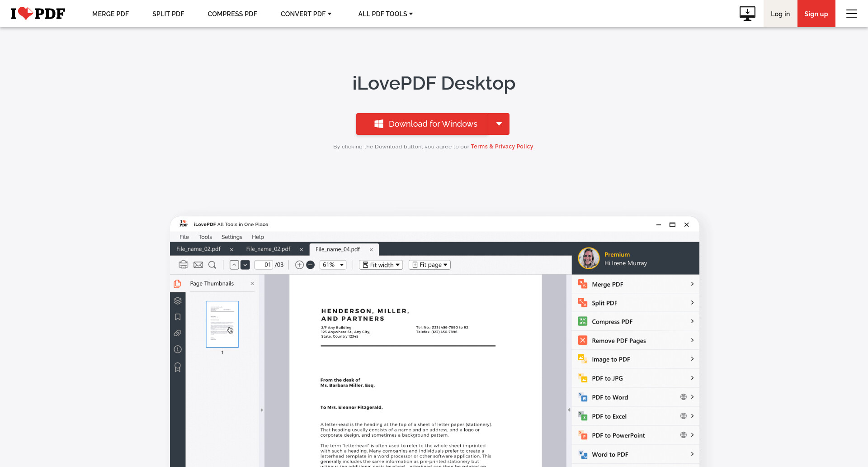Click the email envelope icon

(198, 265)
